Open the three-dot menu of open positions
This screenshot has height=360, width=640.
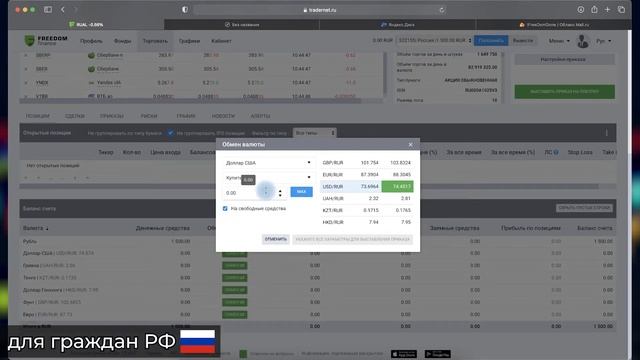click(607, 133)
